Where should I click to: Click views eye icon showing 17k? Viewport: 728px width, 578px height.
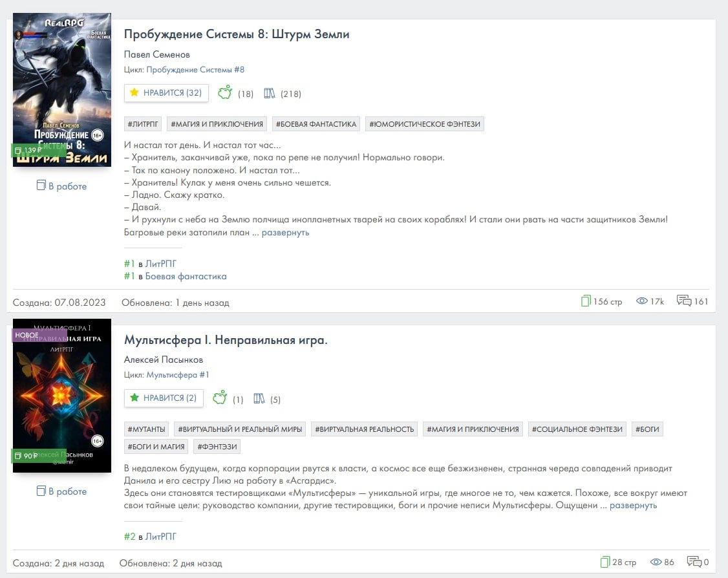641,301
